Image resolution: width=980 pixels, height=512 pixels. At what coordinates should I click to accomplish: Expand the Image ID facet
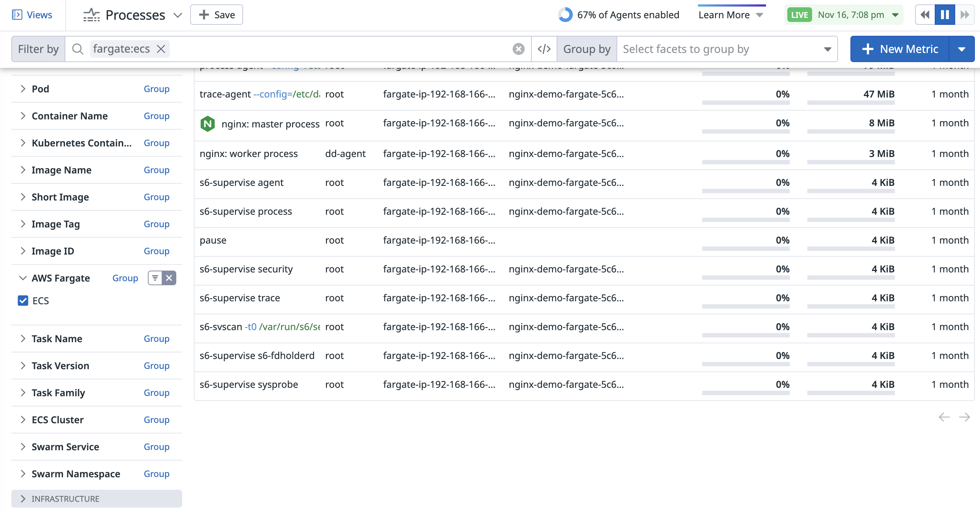point(23,251)
